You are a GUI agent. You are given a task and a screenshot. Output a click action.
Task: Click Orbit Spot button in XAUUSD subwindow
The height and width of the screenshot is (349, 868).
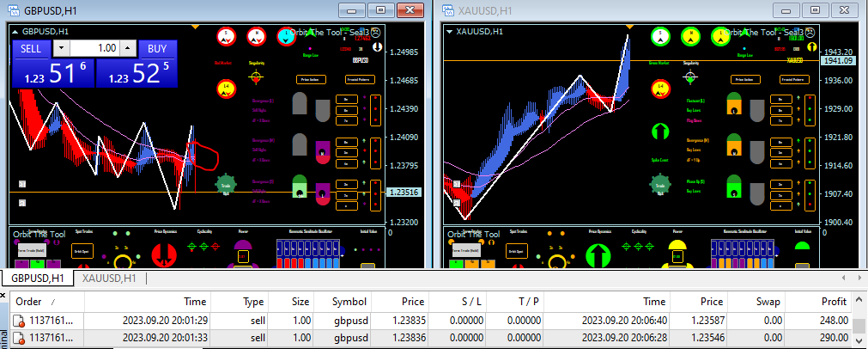[x=517, y=251]
